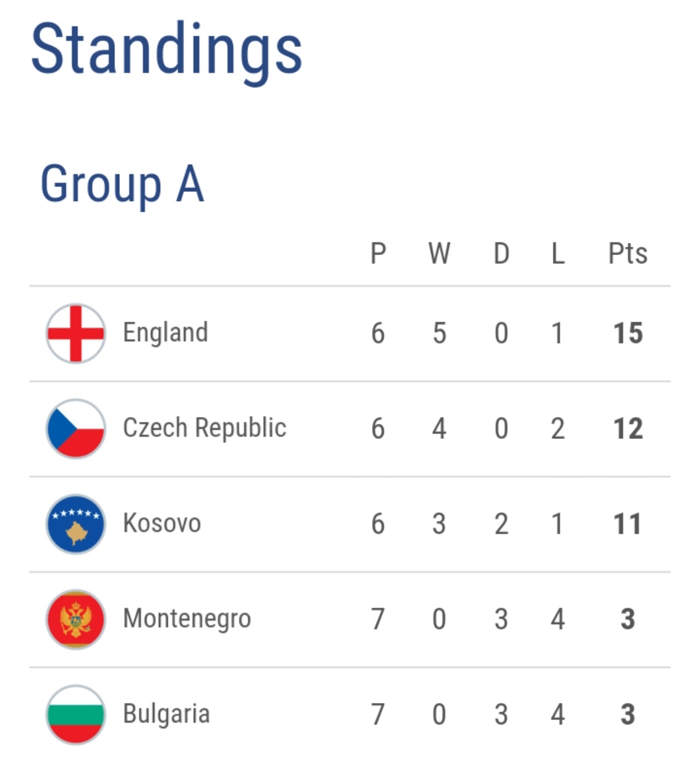Click the P column header
Image resolution: width=700 pixels, height=760 pixels.
tap(378, 254)
